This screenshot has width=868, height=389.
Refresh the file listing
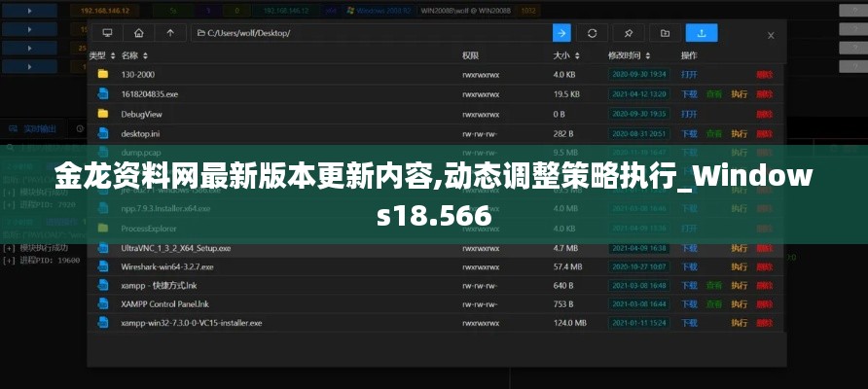593,33
